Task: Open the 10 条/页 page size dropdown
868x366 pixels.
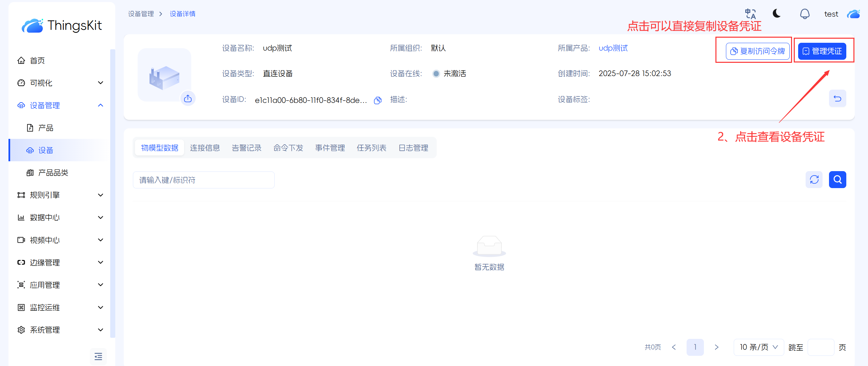Action: (x=758, y=347)
